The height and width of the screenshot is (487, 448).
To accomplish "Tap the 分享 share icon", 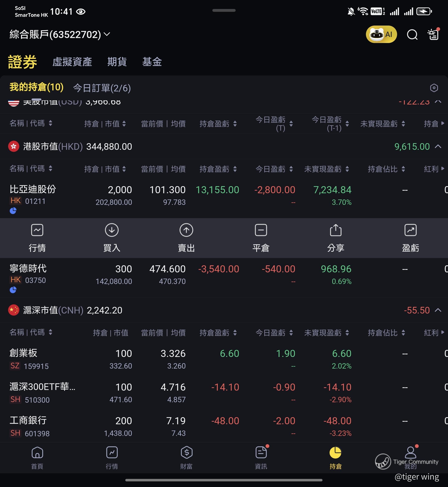I will click(x=336, y=230).
